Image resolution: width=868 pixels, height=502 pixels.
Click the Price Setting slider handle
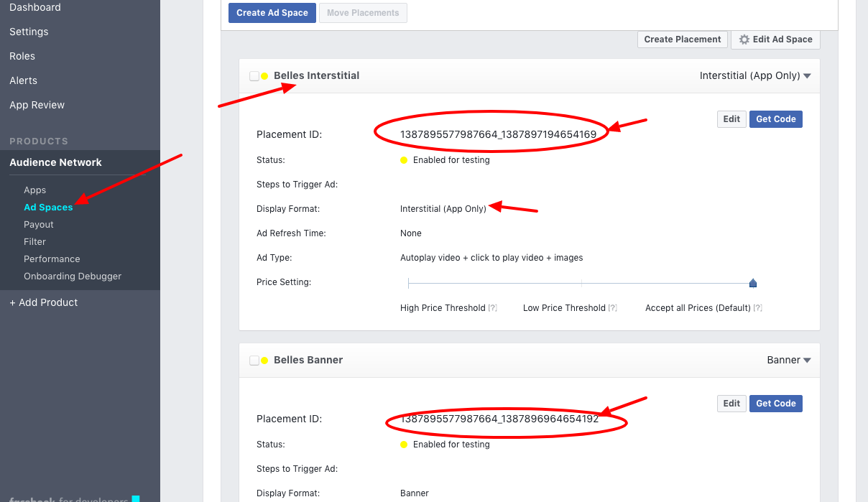[x=753, y=283]
